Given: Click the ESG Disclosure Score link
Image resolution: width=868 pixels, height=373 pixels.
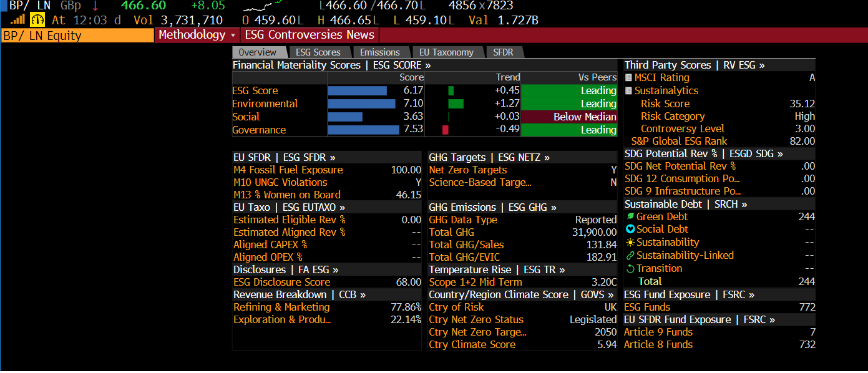Looking at the screenshot, I should pos(281,282).
